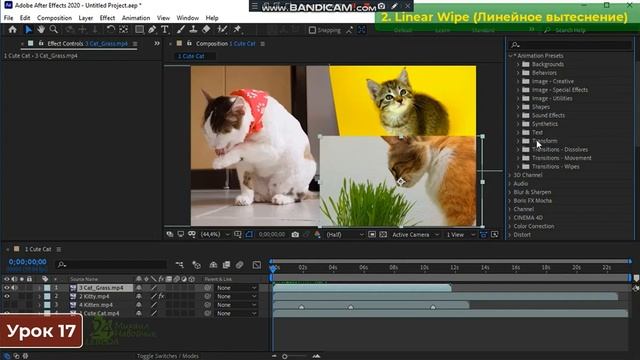The width and height of the screenshot is (640, 360).
Task: Toggle lock on the Composition viewer panel
Action: 189,43
